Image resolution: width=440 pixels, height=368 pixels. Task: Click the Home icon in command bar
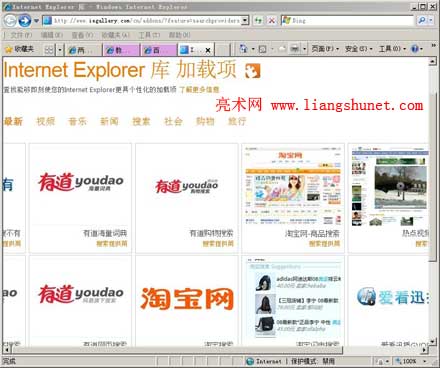pyautogui.click(x=244, y=49)
